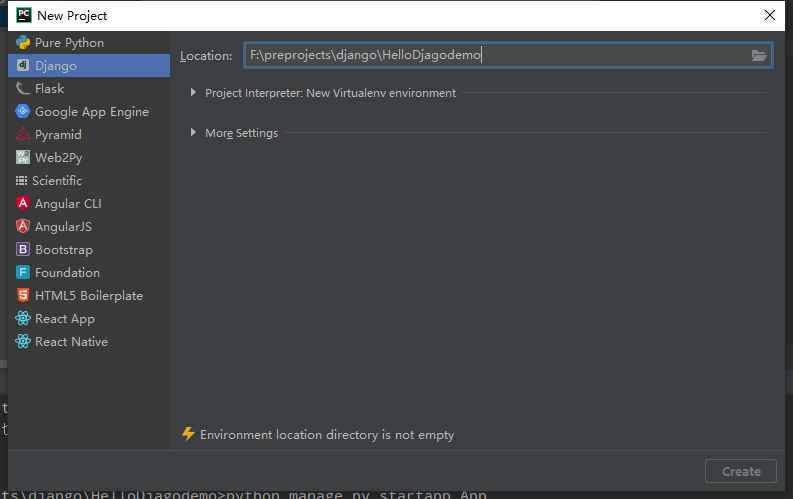Screen dimensions: 793x499
Task: Select HTML5 Boilerplate project type
Action: click(89, 295)
